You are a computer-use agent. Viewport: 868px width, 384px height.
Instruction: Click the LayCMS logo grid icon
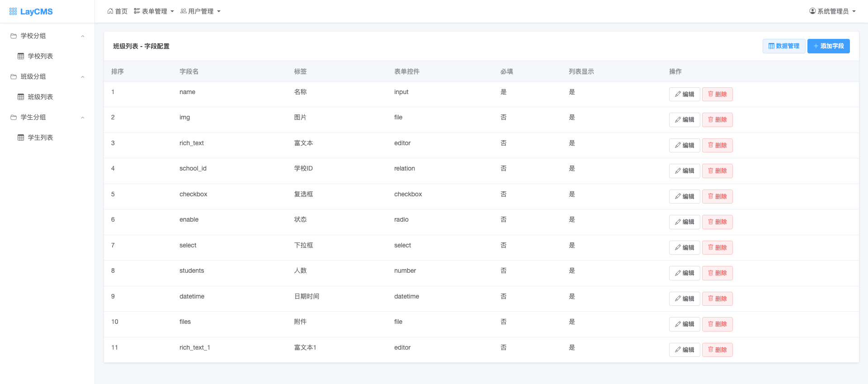(x=13, y=11)
